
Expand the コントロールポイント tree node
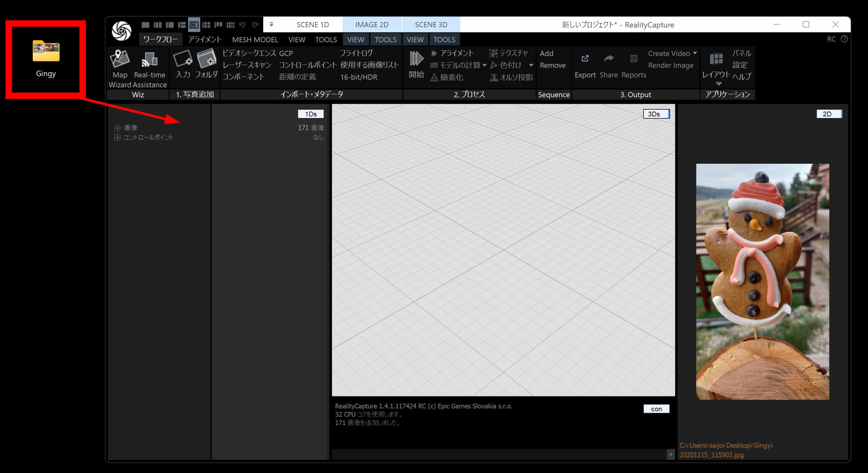point(117,137)
